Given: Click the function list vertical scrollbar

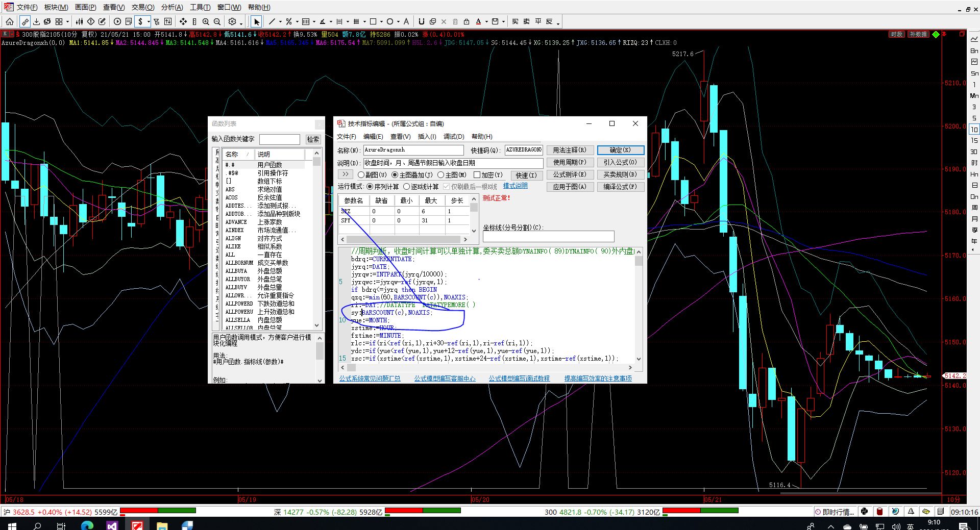Looking at the screenshot, I should (316, 240).
